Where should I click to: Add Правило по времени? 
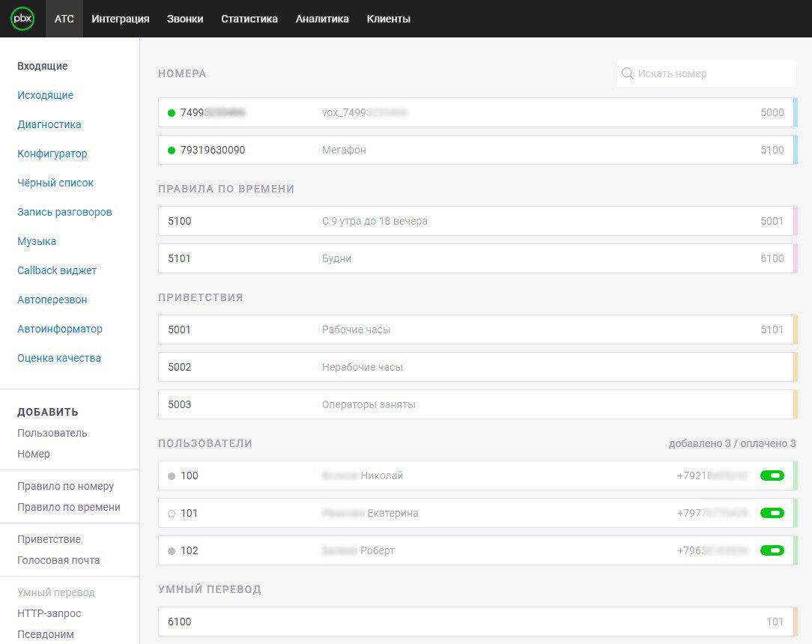[69, 507]
